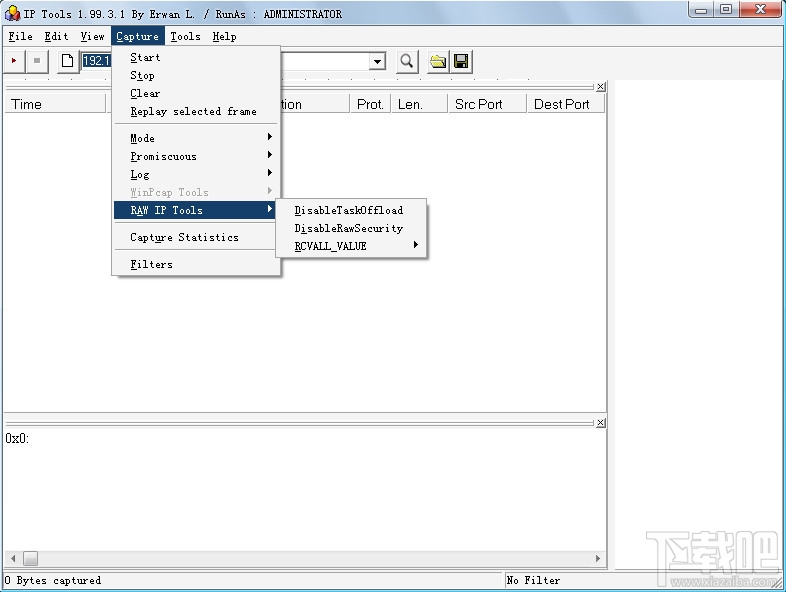Select DisableRawSecurity option
The image size is (786, 592).
pyautogui.click(x=351, y=228)
